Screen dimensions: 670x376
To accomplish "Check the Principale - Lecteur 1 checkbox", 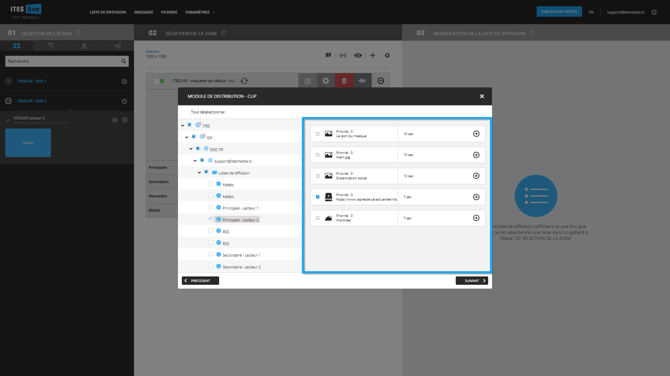I will point(210,207).
